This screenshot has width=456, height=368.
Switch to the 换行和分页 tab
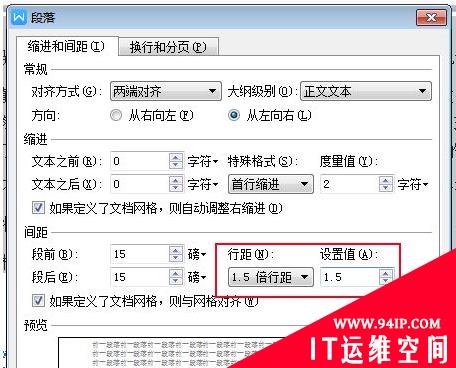[168, 47]
